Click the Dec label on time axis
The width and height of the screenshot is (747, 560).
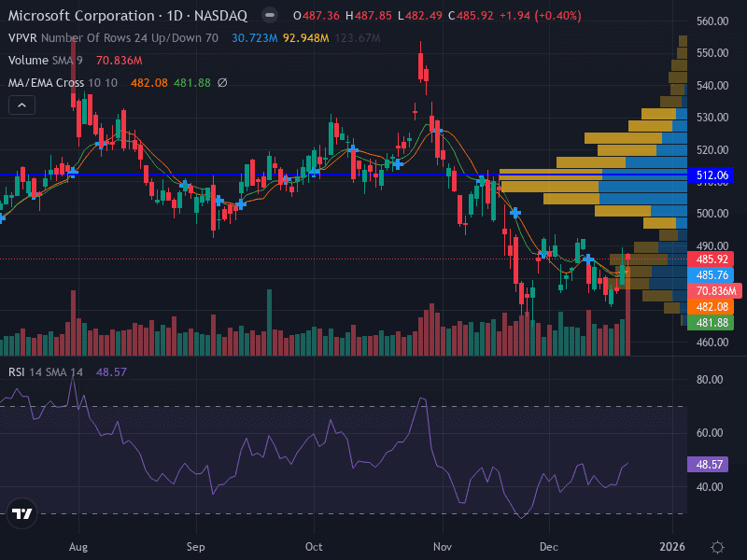pos(549,547)
